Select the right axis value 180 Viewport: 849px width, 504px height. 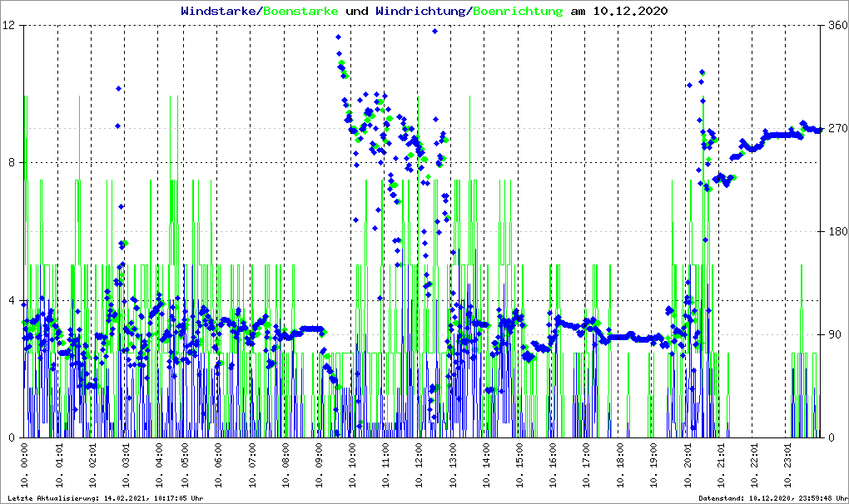click(837, 232)
